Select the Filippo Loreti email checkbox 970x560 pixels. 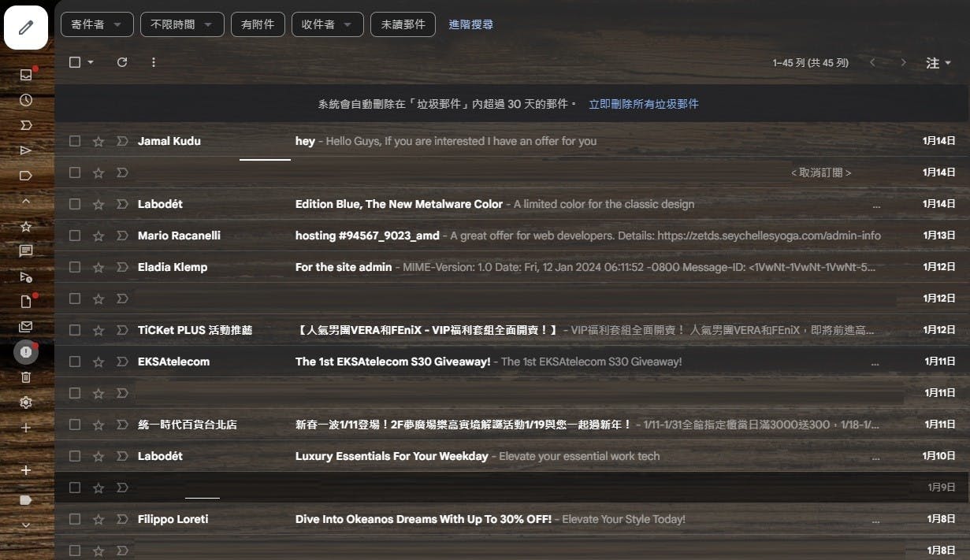tap(75, 519)
